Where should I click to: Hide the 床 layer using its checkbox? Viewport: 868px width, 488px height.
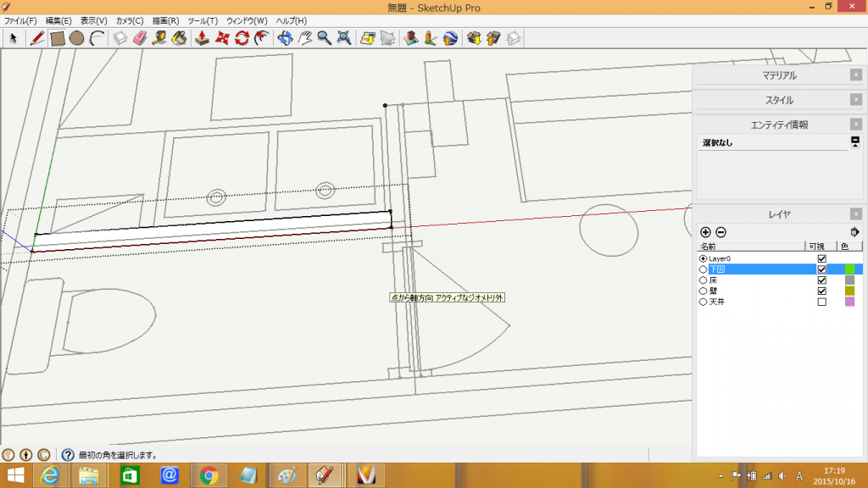click(x=821, y=280)
